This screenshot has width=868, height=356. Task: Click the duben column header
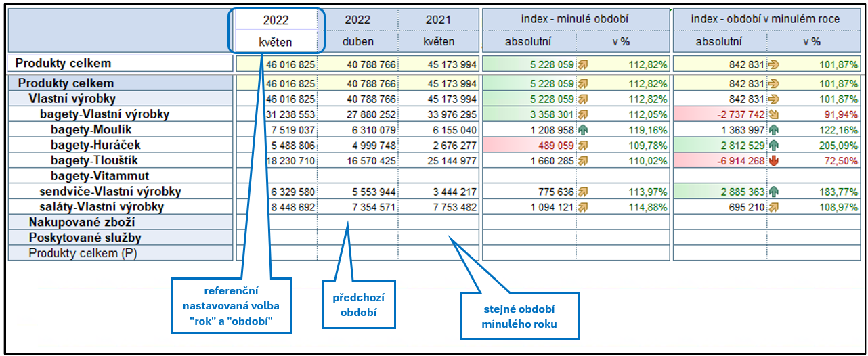point(358,41)
